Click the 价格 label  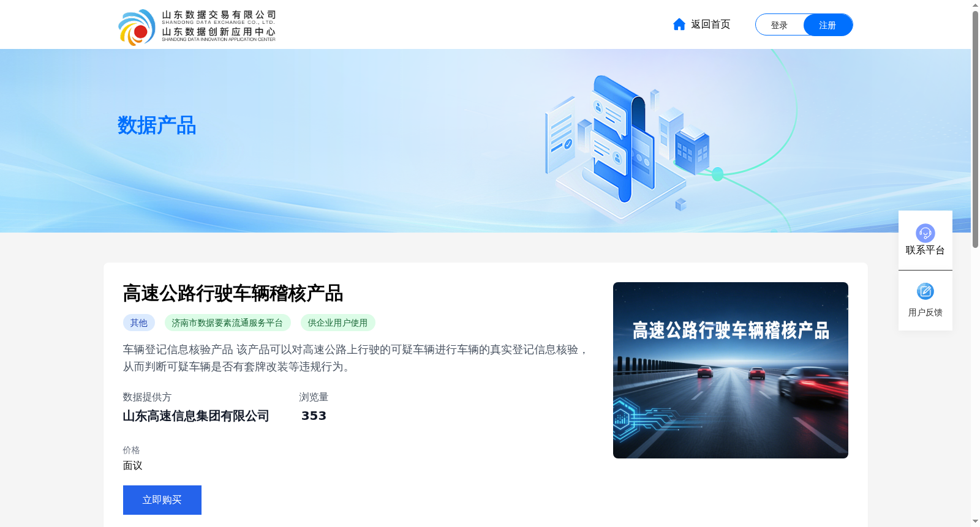(x=131, y=450)
